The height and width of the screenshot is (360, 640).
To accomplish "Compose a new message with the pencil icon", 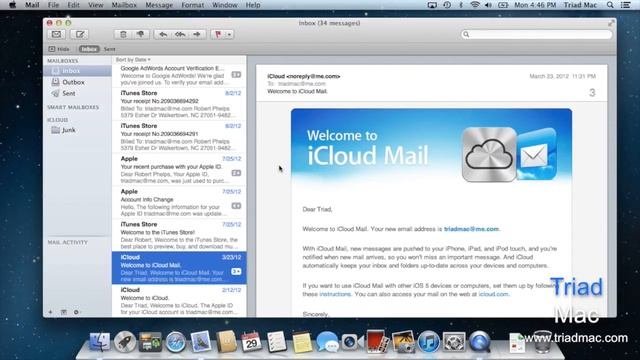I will click(x=80, y=34).
